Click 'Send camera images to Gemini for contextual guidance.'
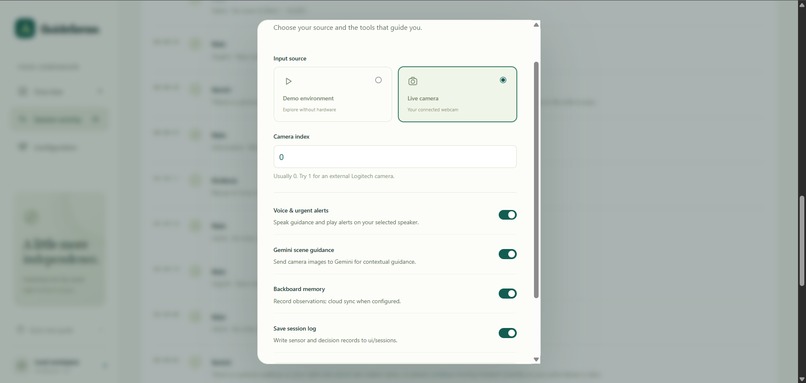Viewport: 806px width, 383px height. pyautogui.click(x=344, y=262)
